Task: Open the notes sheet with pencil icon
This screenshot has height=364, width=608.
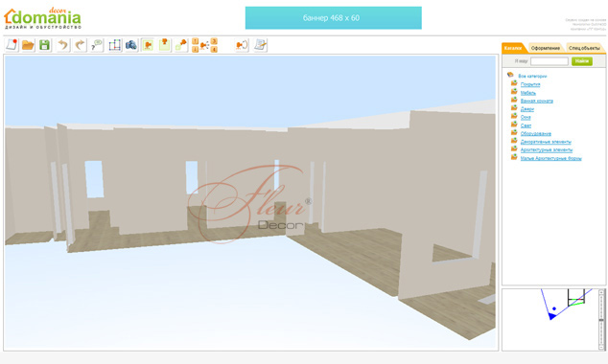Action: (x=260, y=45)
